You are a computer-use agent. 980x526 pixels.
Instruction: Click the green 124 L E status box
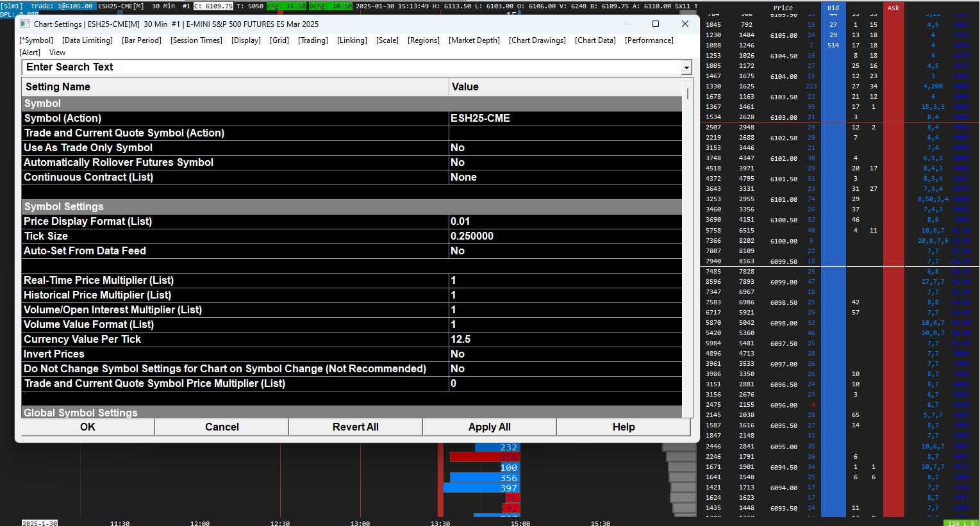[961, 523]
